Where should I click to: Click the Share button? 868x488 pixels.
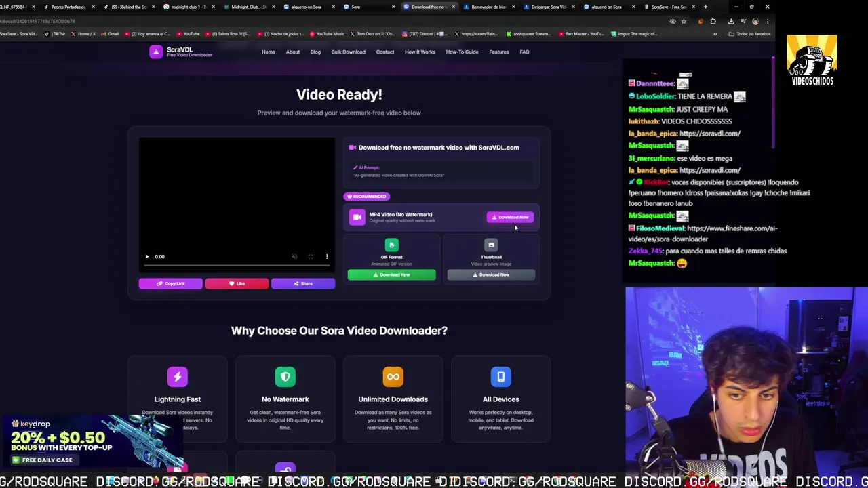(303, 283)
